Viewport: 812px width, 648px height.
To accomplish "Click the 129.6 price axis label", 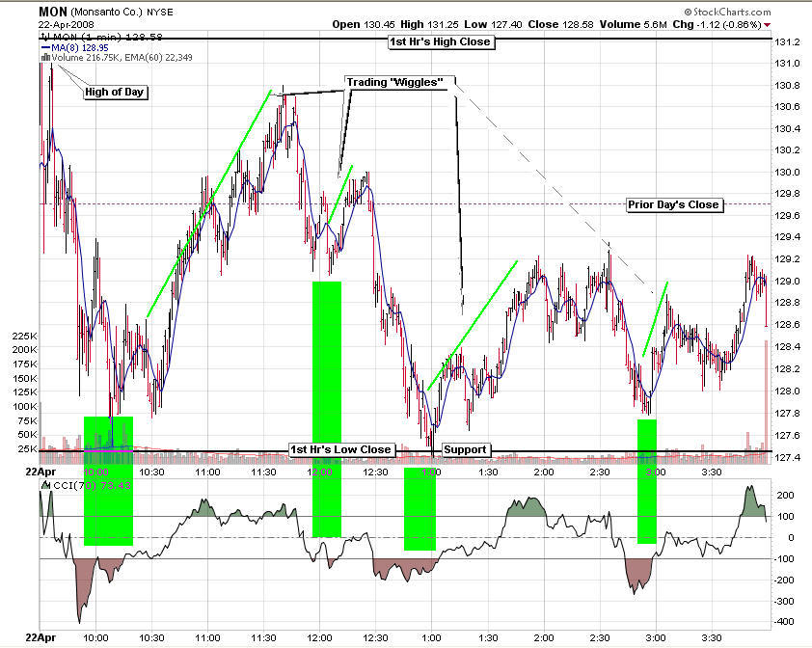I will click(x=787, y=216).
